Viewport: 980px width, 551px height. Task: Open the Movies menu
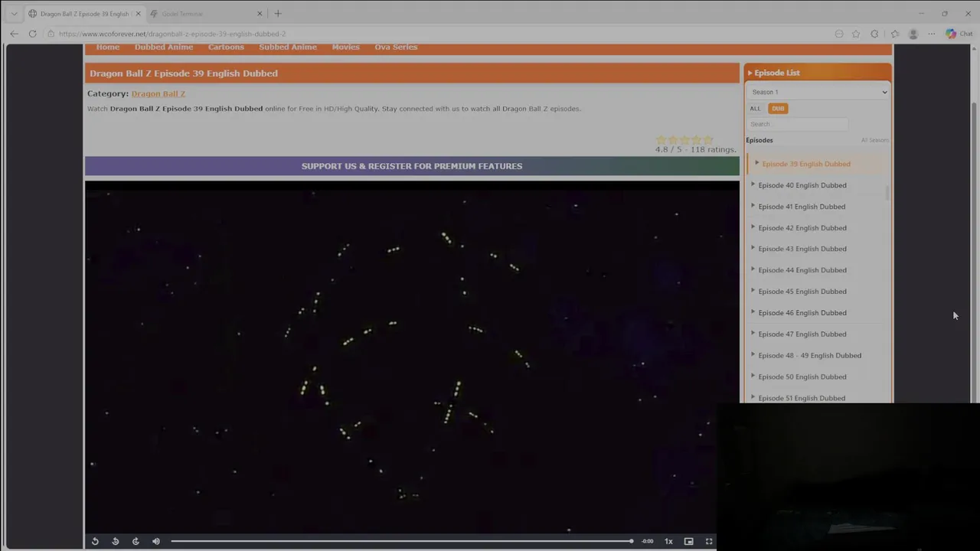click(x=345, y=47)
